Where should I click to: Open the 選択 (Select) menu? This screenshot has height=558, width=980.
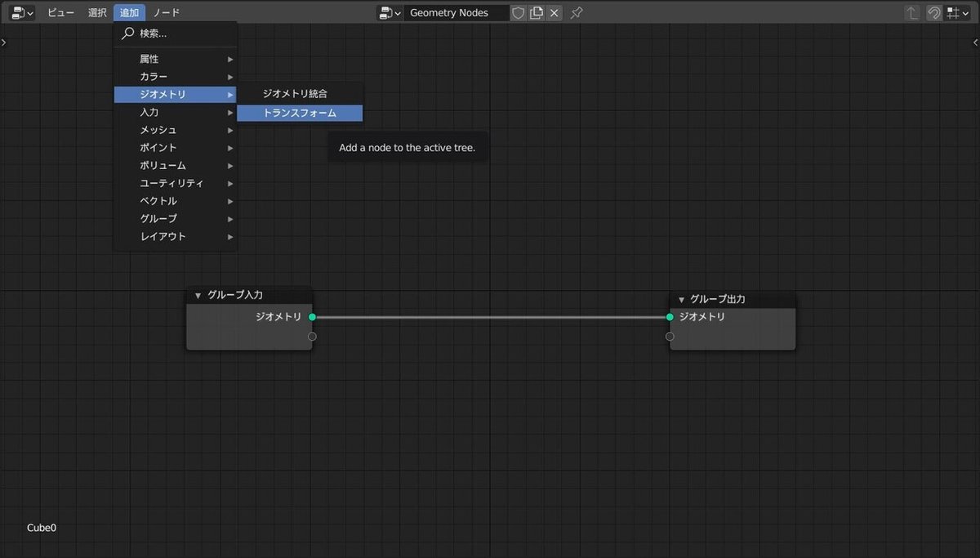[x=97, y=12]
